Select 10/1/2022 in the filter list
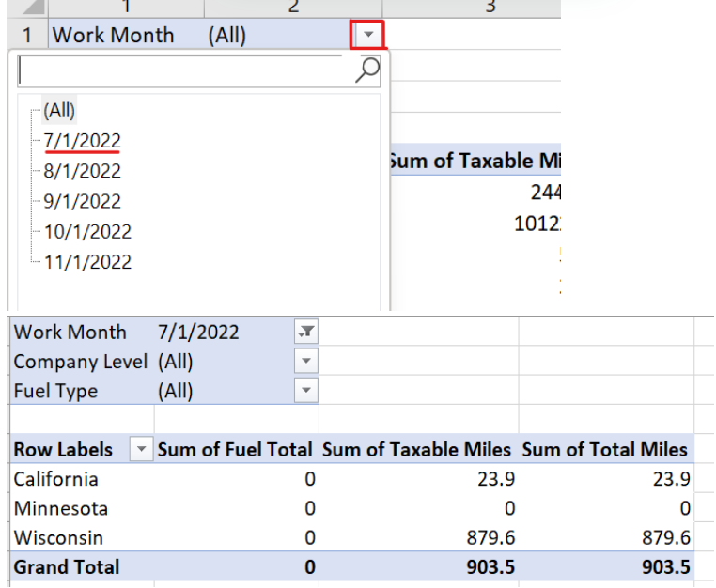This screenshot has width=716, height=588. click(x=87, y=232)
